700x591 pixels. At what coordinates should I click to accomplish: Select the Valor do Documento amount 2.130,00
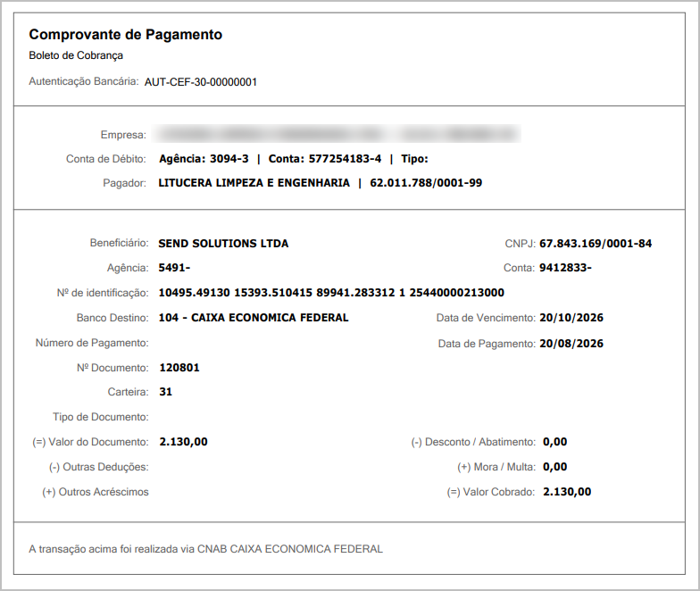[184, 442]
